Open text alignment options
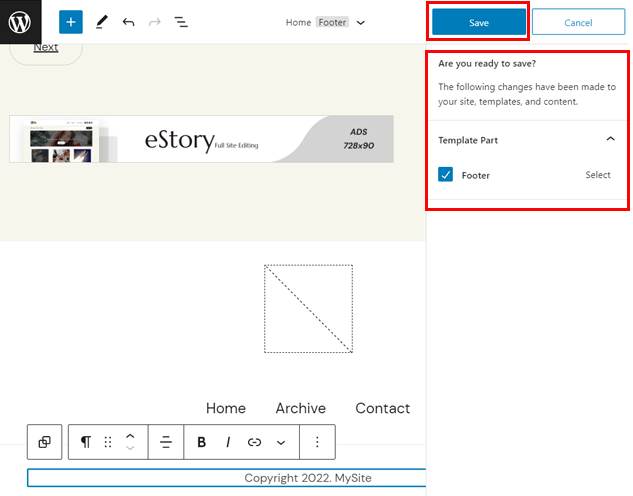This screenshot has width=633, height=496. 166,442
